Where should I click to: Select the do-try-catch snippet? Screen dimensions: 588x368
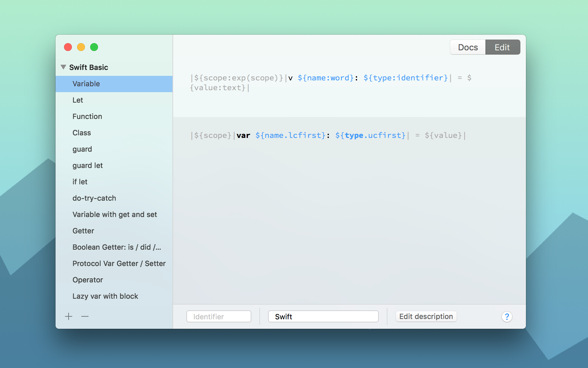[114, 198]
